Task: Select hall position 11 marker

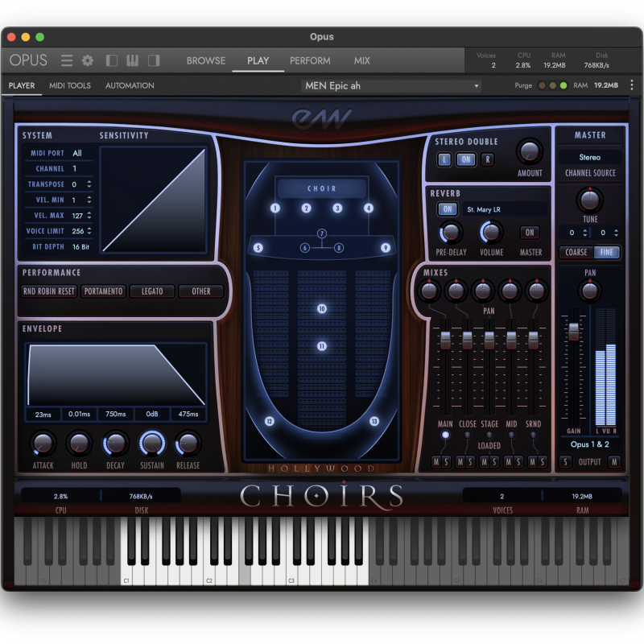Action: point(321,346)
